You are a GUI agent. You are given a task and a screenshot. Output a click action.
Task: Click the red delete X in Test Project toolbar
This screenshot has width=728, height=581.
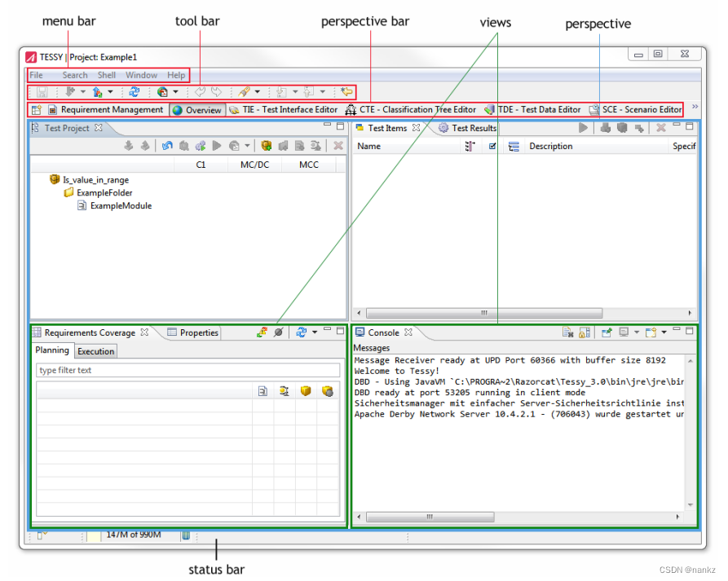pos(338,146)
